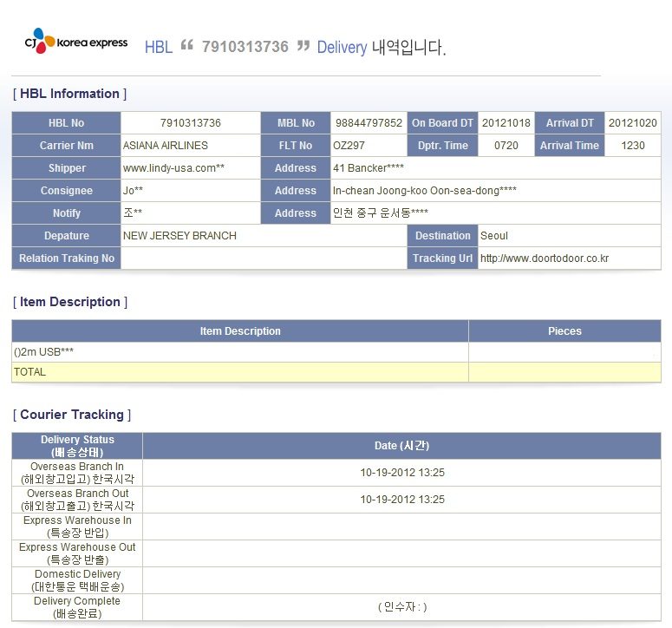Select the Item Description section heading
Viewport: 672px width, 628px height.
pyautogui.click(x=70, y=302)
